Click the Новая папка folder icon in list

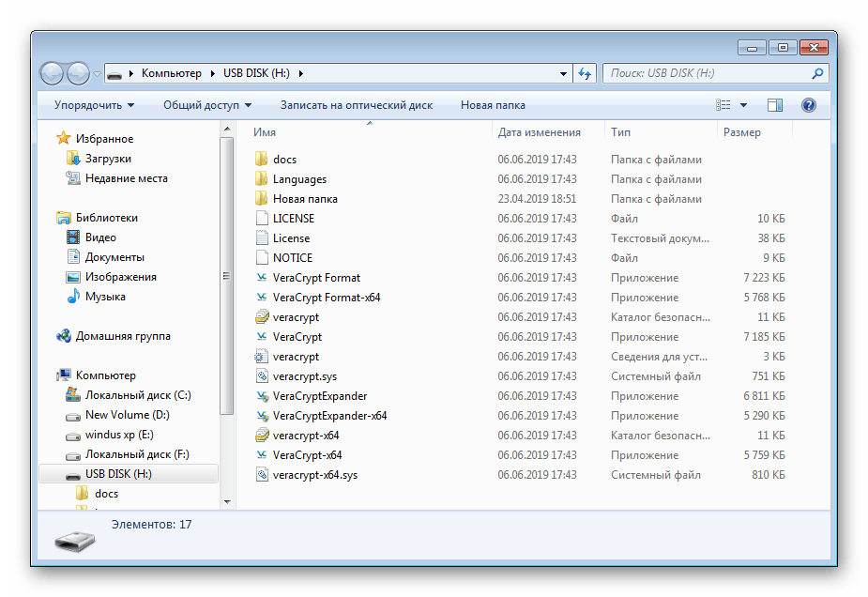[262, 199]
